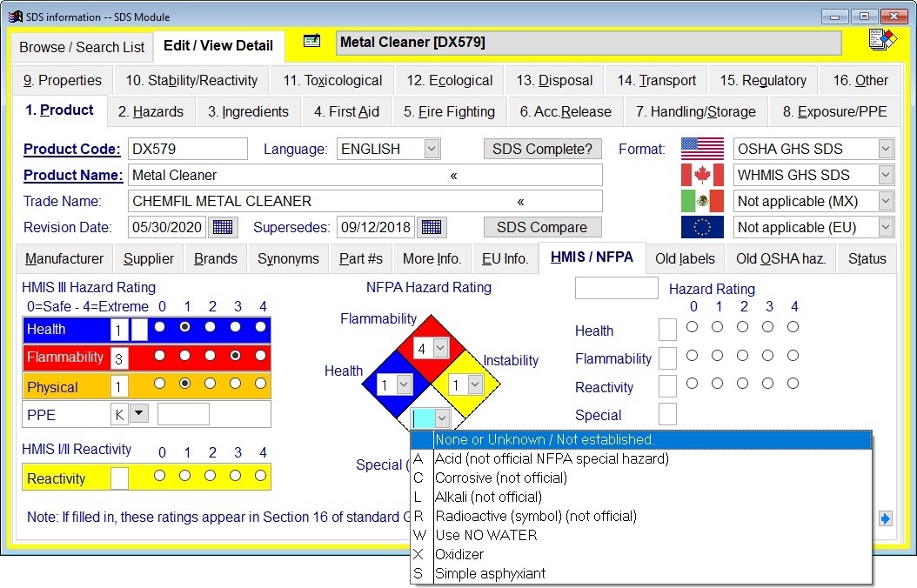Open the Language dropdown
The height and width of the screenshot is (588, 917).
pos(432,149)
